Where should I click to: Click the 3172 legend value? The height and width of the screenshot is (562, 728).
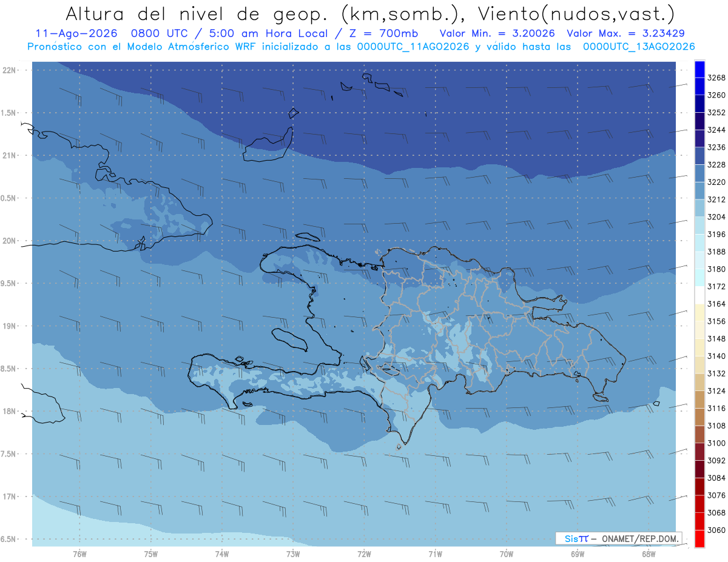click(x=716, y=287)
